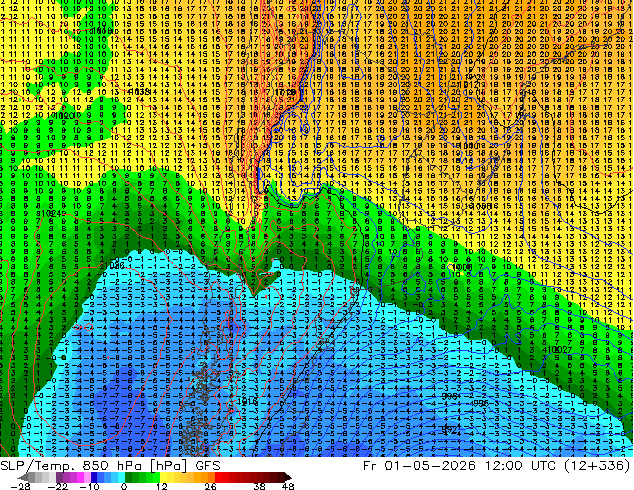Click the -22 legend scale value
The width and height of the screenshot is (634, 490).
pyautogui.click(x=57, y=486)
